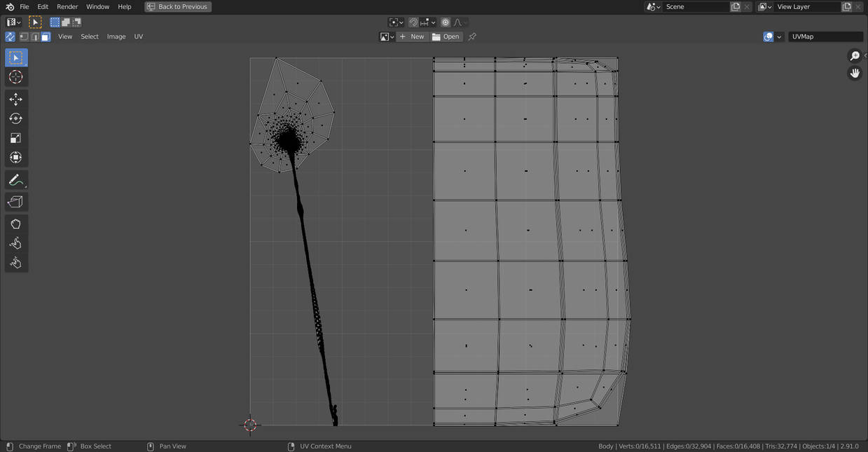Open the UV menu
The width and height of the screenshot is (868, 452).
(139, 36)
